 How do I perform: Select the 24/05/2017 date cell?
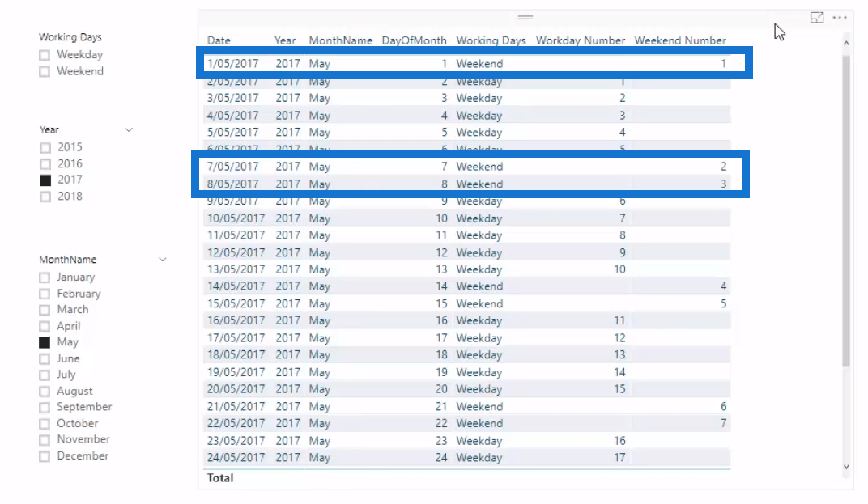coord(236,458)
